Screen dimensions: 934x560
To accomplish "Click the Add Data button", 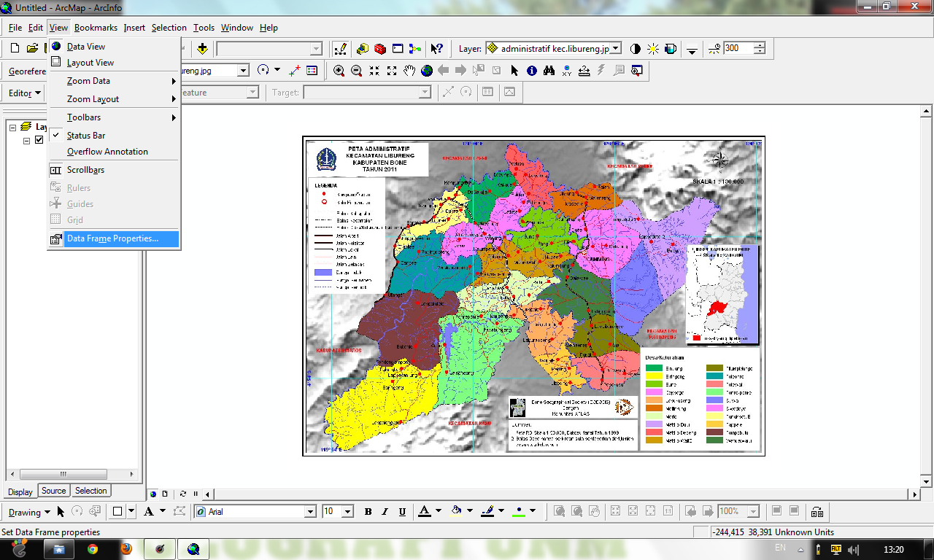I will pyautogui.click(x=202, y=49).
